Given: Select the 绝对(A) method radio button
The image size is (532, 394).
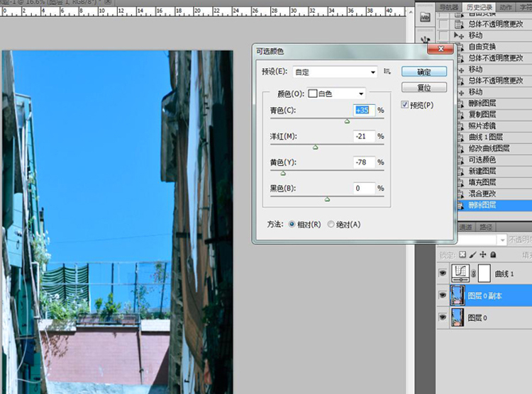Looking at the screenshot, I should click(x=331, y=225).
